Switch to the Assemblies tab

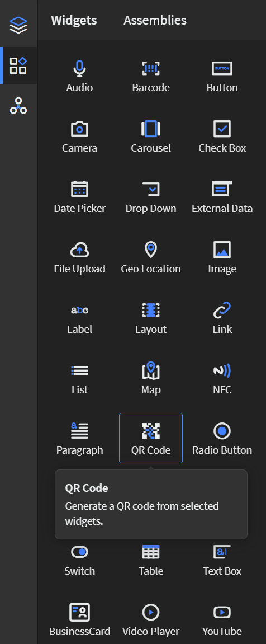pos(155,20)
